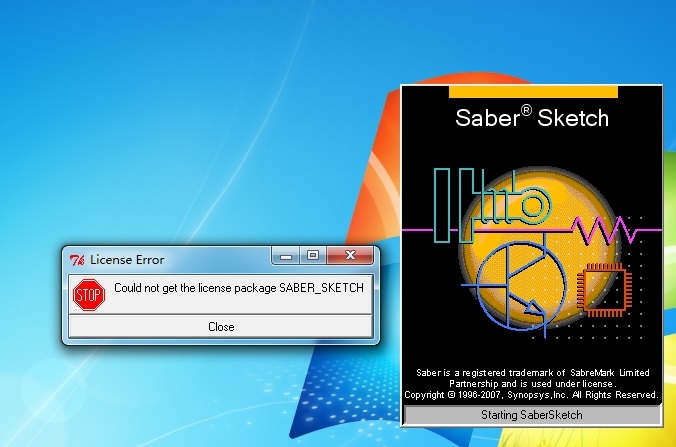This screenshot has width=676, height=447.
Task: Click the Saber registered trademark notice text
Action: coord(532,378)
